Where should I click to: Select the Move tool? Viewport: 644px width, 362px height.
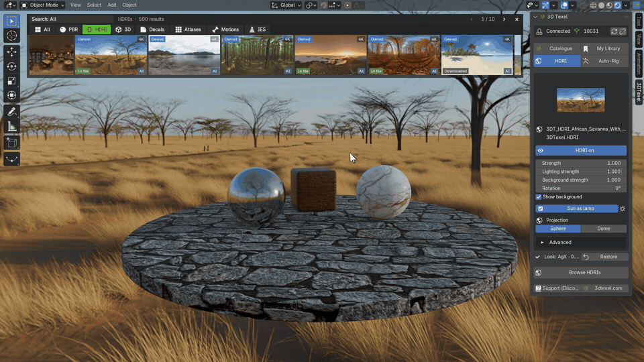pyautogui.click(x=11, y=52)
